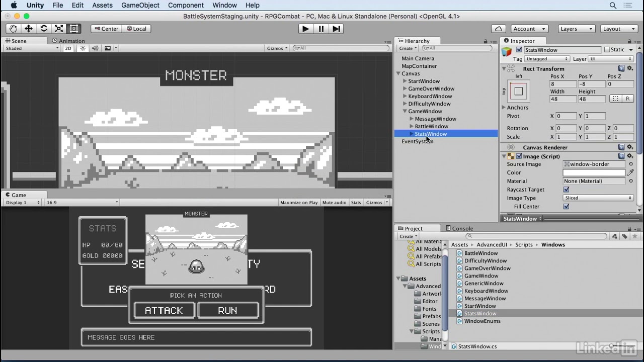644x362 pixels.
Task: Click the Center pivot button
Action: (106, 29)
